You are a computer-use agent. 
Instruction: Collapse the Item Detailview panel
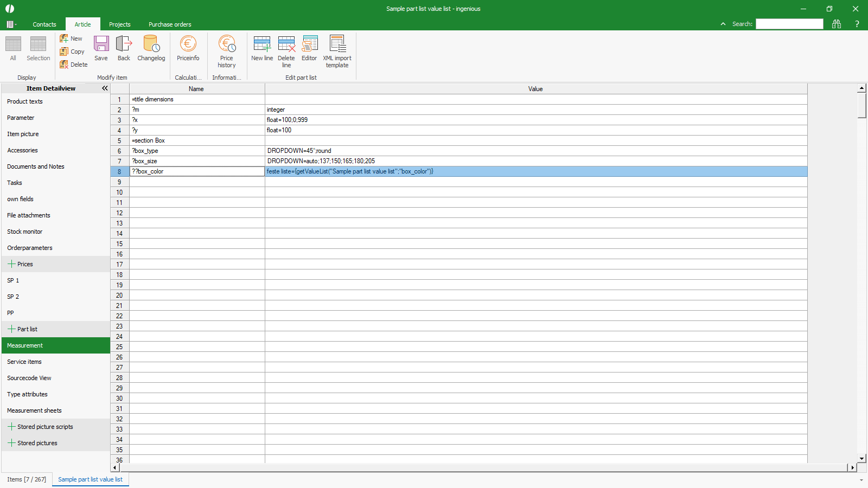[x=105, y=88]
